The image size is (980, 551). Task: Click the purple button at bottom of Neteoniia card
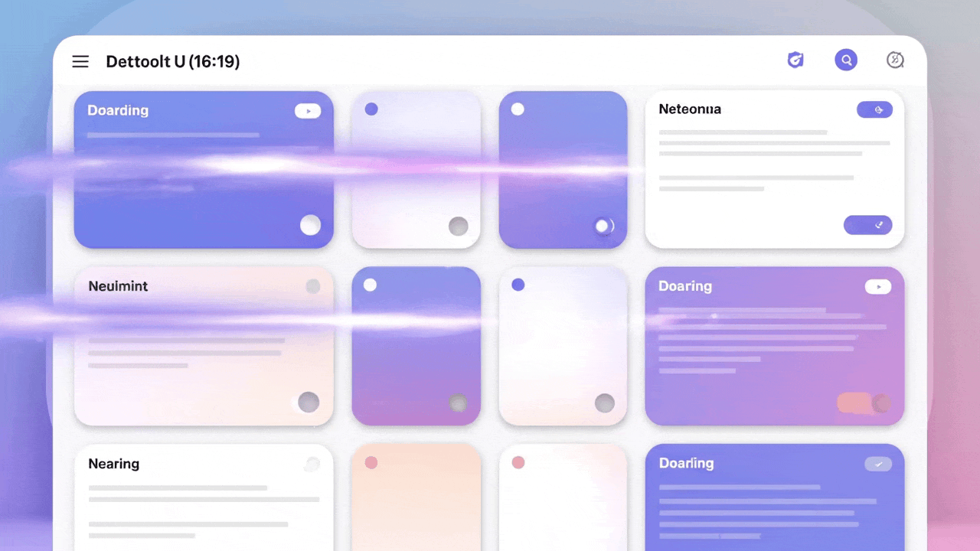[867, 225]
